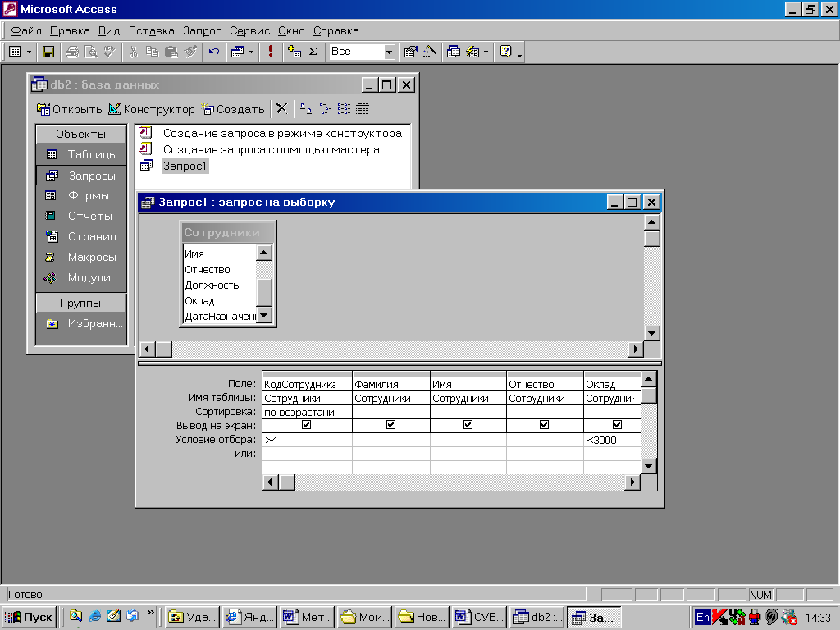Open the Вид menu

click(109, 30)
